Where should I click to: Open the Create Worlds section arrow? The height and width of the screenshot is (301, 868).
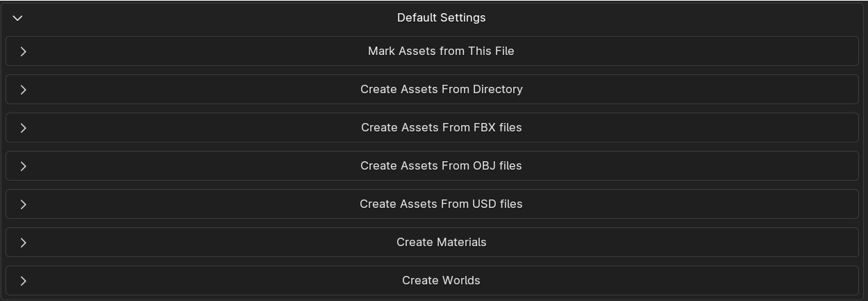(x=24, y=281)
